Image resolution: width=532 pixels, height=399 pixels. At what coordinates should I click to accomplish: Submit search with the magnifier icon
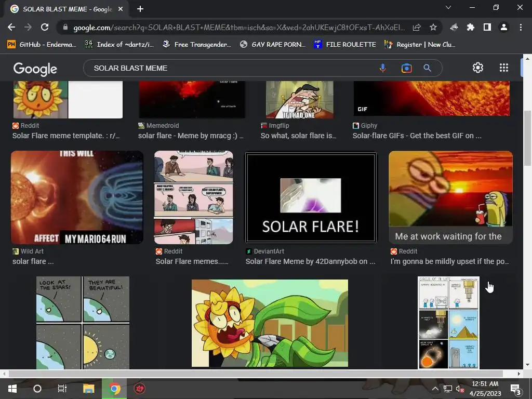(427, 68)
